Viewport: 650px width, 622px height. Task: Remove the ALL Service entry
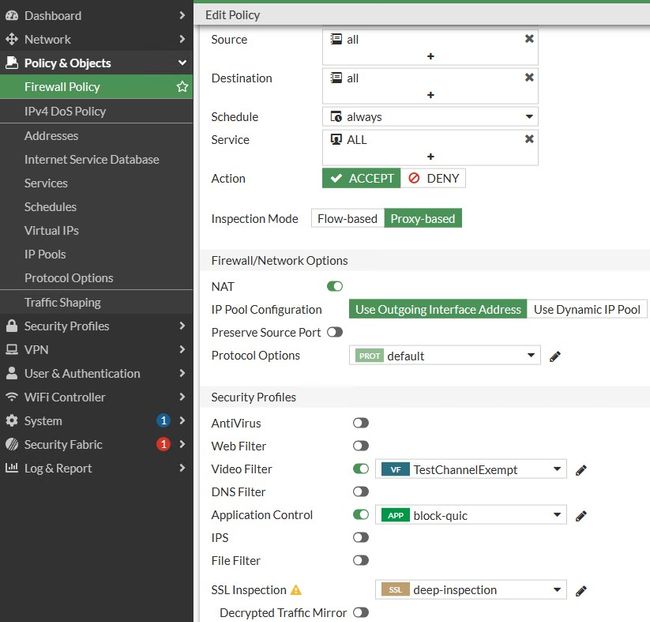click(x=529, y=139)
